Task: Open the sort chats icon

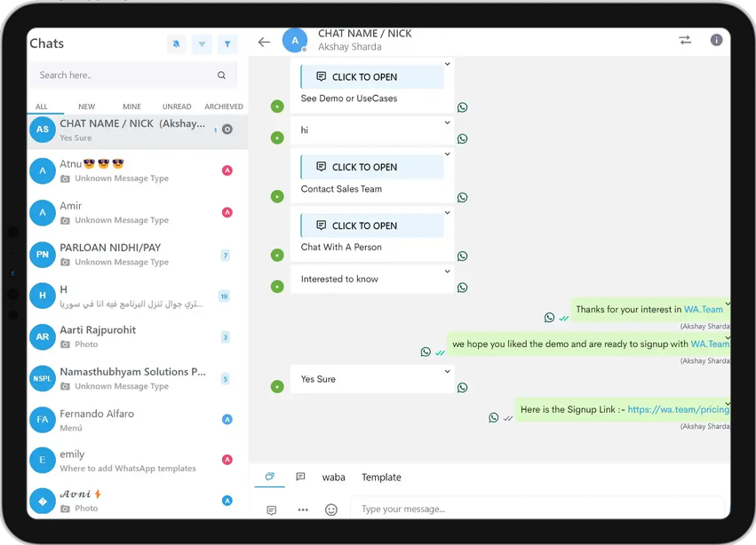Action: coord(202,44)
